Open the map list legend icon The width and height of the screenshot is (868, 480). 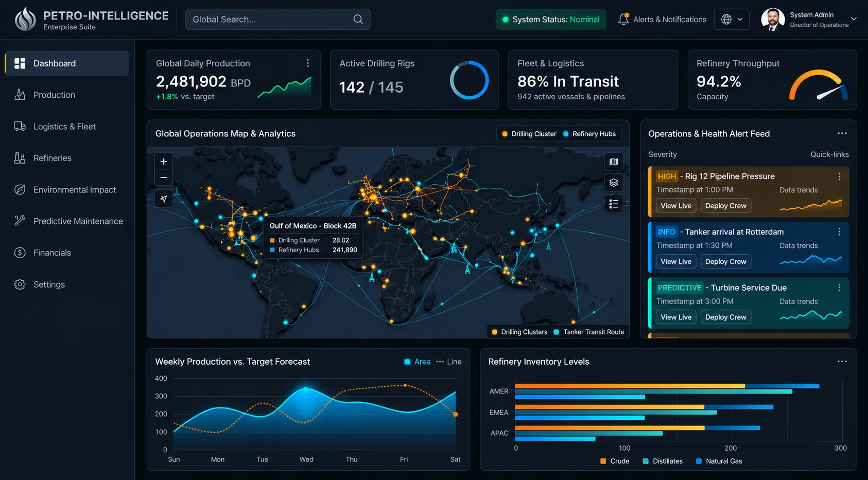pos(614,204)
